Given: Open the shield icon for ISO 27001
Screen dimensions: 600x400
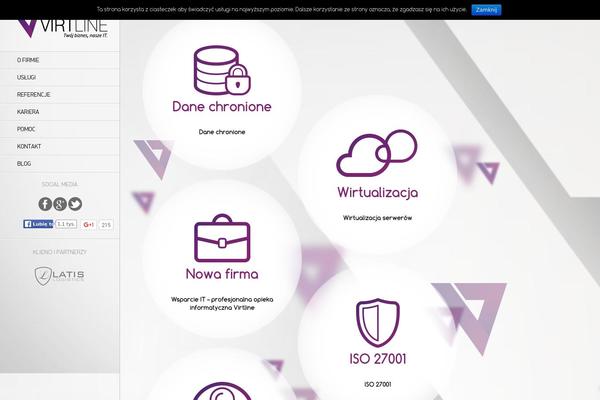Looking at the screenshot, I should point(378,323).
